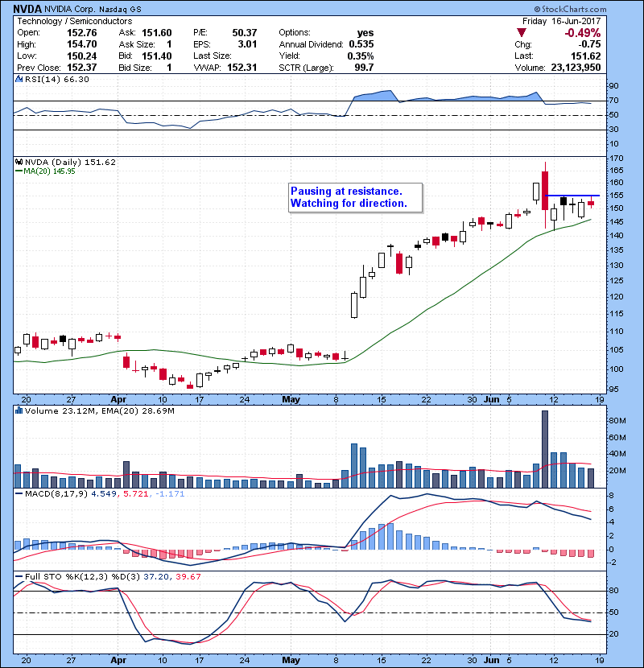
Task: Click the Bid Size label
Action: (x=135, y=68)
